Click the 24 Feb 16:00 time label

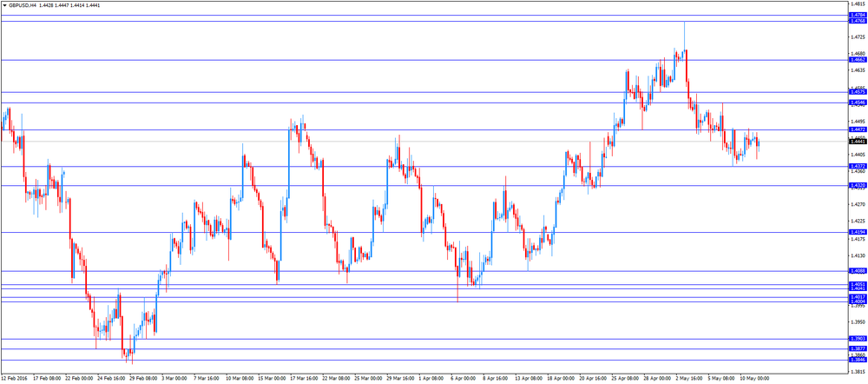pyautogui.click(x=111, y=380)
